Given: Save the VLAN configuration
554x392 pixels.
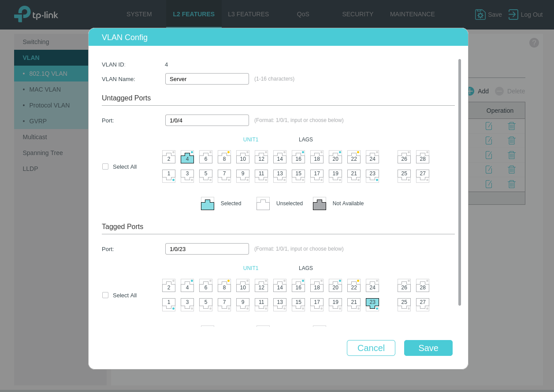Looking at the screenshot, I should tap(428, 348).
